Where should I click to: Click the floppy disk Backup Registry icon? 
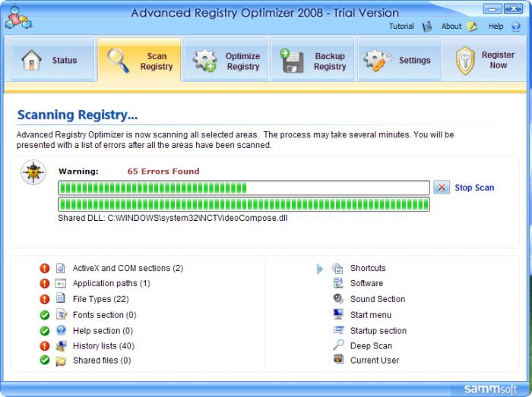[292, 61]
